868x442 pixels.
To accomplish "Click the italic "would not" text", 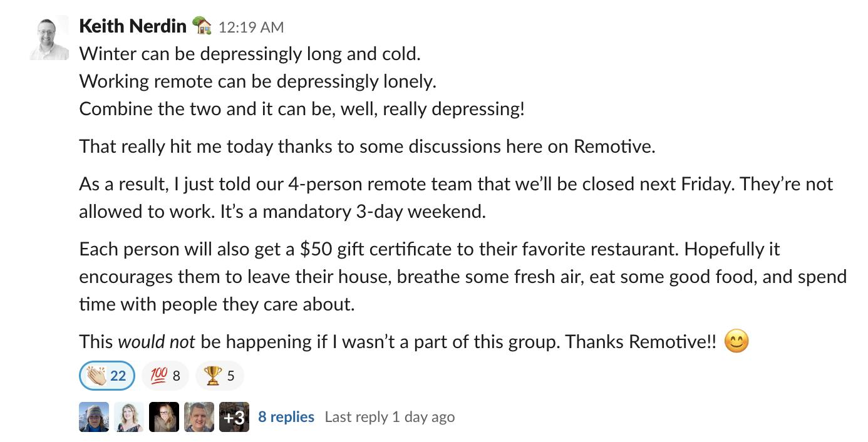I will (x=157, y=342).
